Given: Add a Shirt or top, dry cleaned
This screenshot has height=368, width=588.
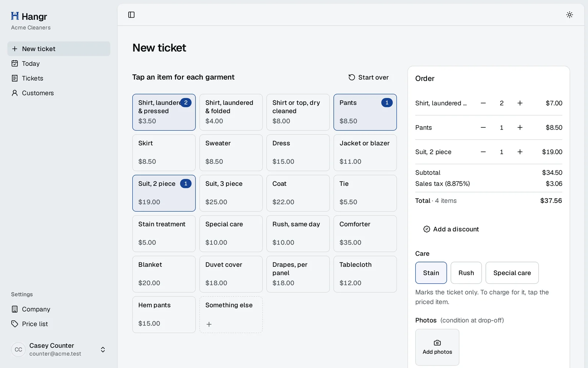Looking at the screenshot, I should (298, 112).
